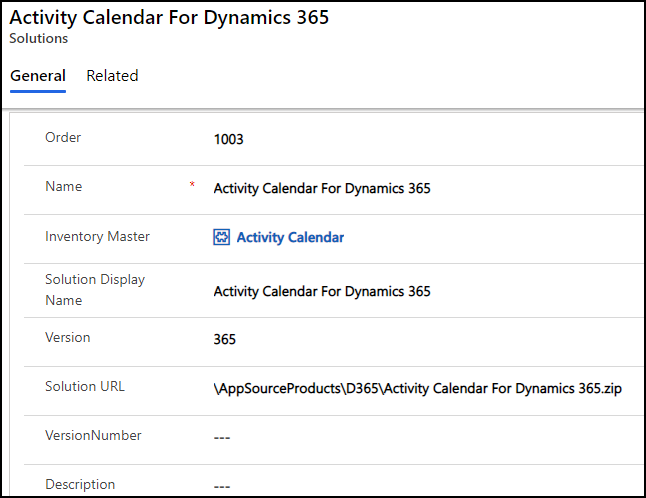The image size is (646, 498).
Task: Click the VersionNumber label
Action: point(93,435)
